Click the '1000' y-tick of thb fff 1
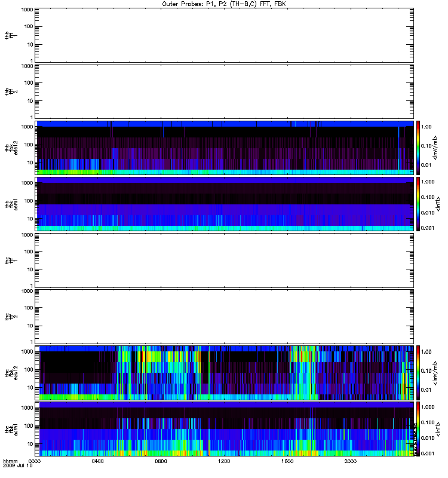Image resolution: width=448 pixels, height=478 pixels. click(x=27, y=10)
